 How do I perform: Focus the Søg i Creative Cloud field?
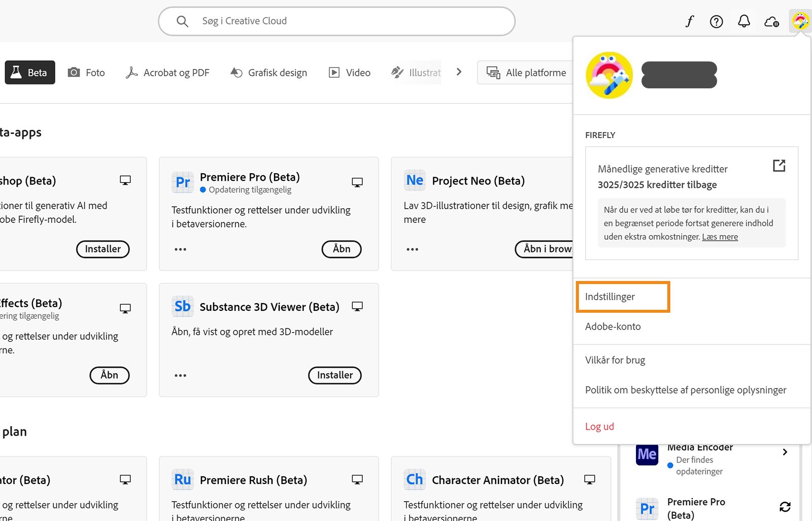click(x=336, y=21)
